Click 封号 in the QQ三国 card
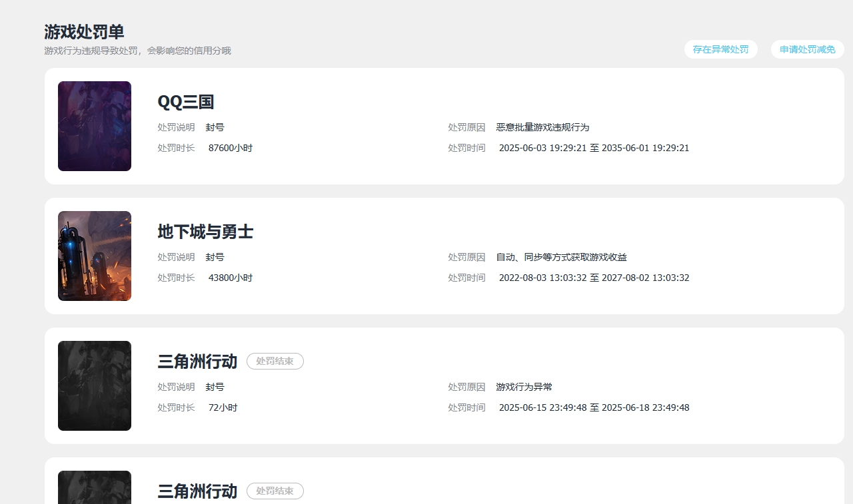The height and width of the screenshot is (504, 853). tap(215, 127)
